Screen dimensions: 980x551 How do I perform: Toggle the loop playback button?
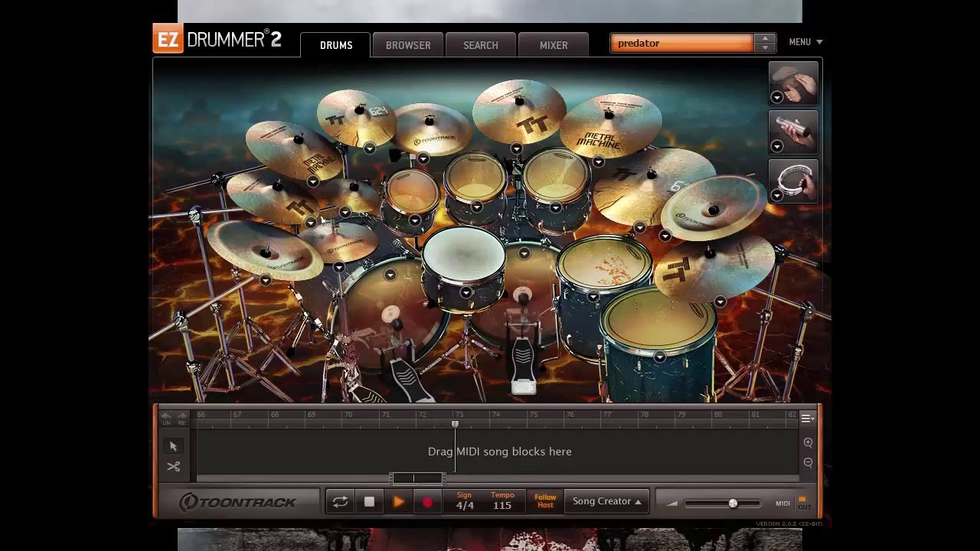[340, 502]
